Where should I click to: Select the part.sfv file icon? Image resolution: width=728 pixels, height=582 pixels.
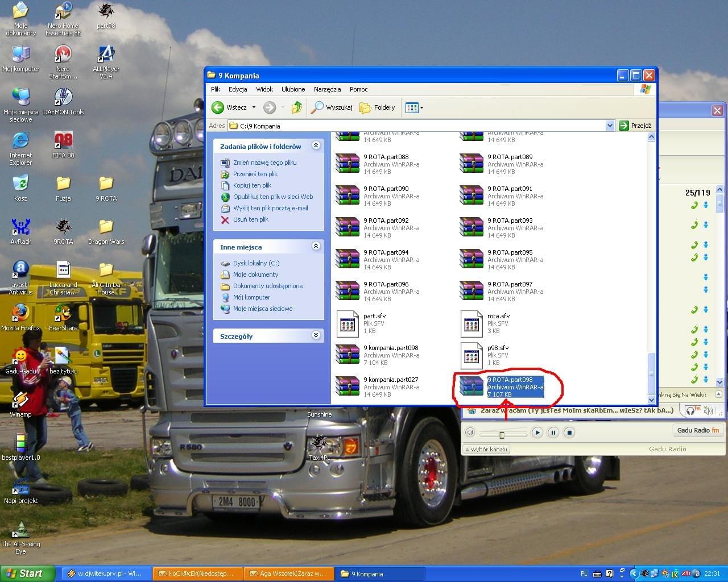pos(347,323)
